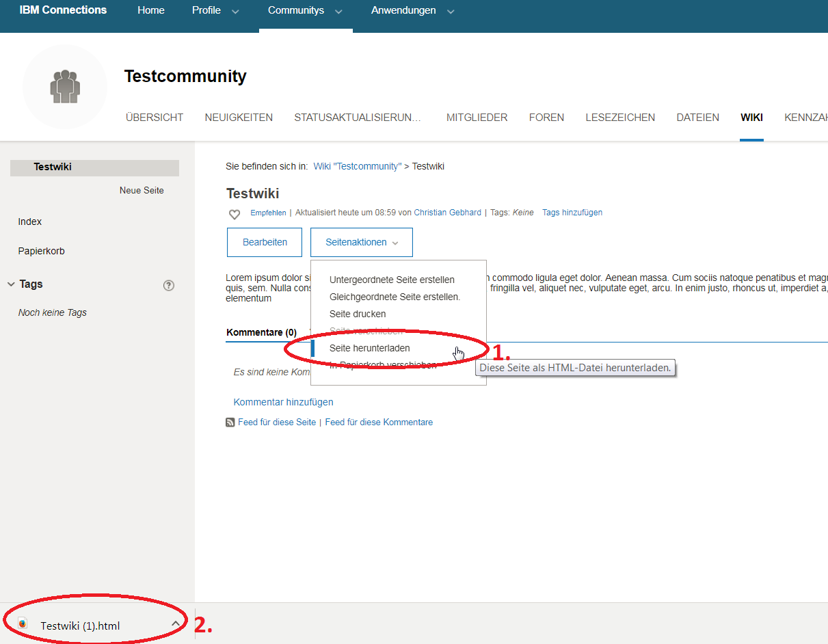Select the WIKI tab
Image resolution: width=828 pixels, height=644 pixels.
click(751, 118)
